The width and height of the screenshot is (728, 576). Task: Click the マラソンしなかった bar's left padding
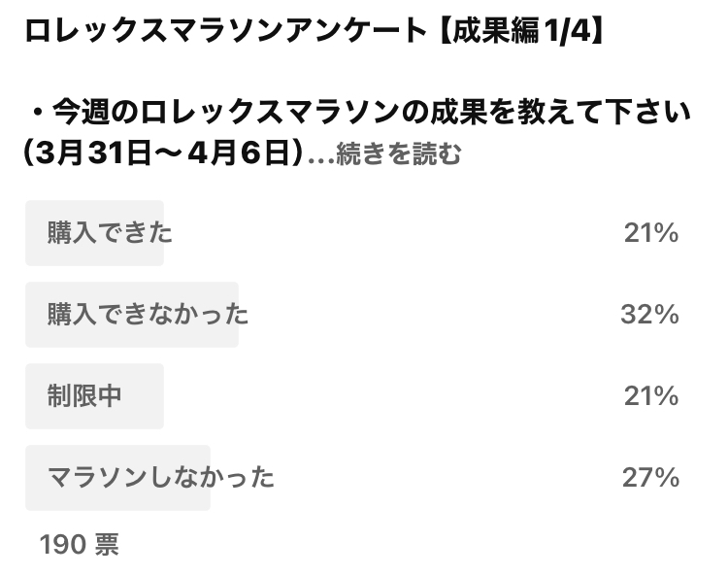click(x=36, y=478)
